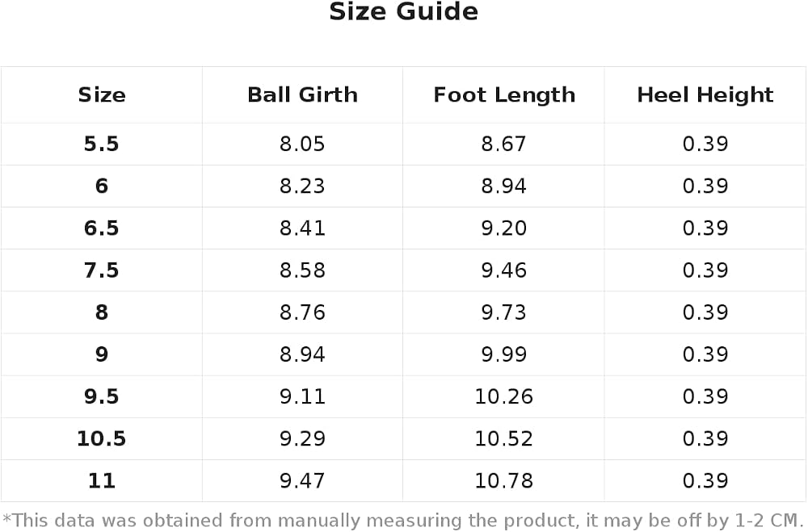Select foot length value 9.99
Viewport: 808px width, 532px height.
504,354
